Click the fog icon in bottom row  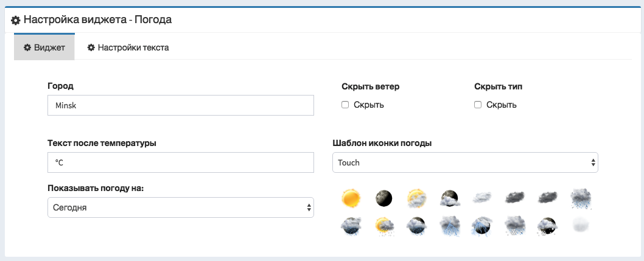(x=581, y=225)
